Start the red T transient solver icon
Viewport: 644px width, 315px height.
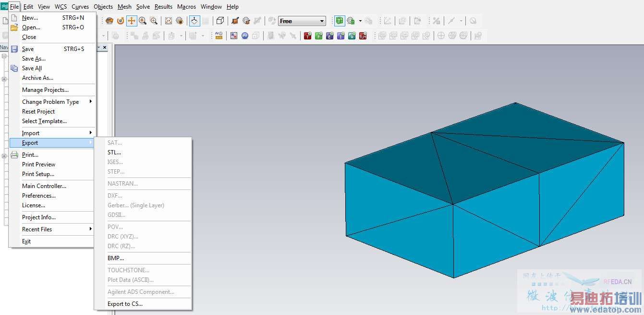[x=307, y=36]
